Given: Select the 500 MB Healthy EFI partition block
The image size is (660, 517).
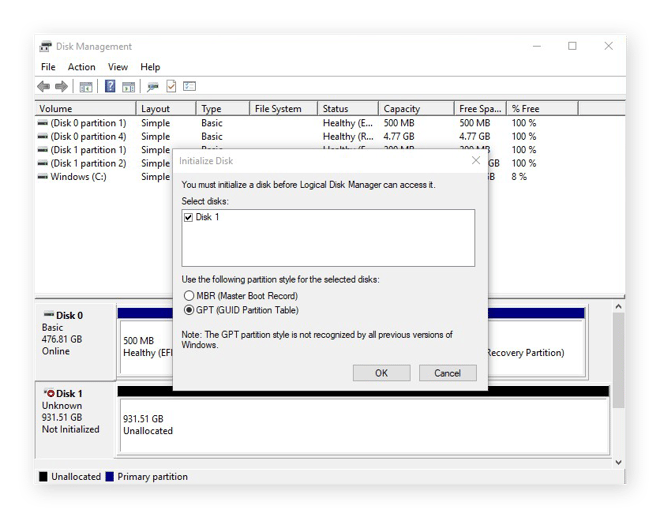Looking at the screenshot, I should [146, 346].
